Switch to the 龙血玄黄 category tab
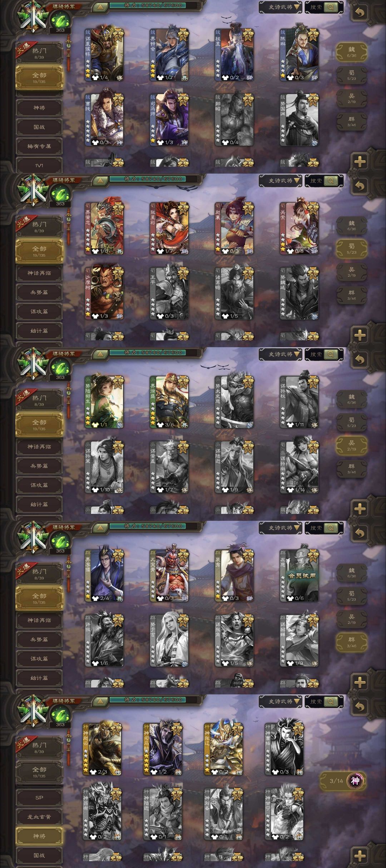This screenshot has width=386, height=868. [x=39, y=817]
